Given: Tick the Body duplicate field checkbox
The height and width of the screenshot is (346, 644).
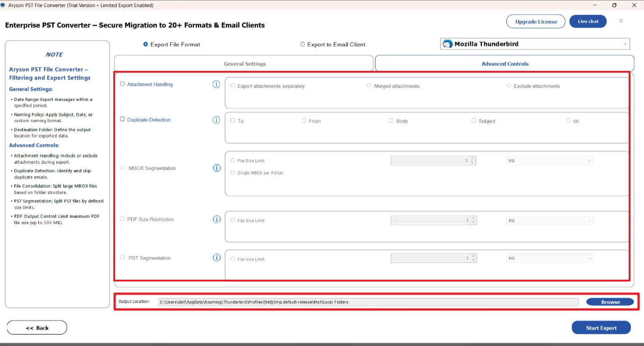Looking at the screenshot, I should tap(391, 120).
